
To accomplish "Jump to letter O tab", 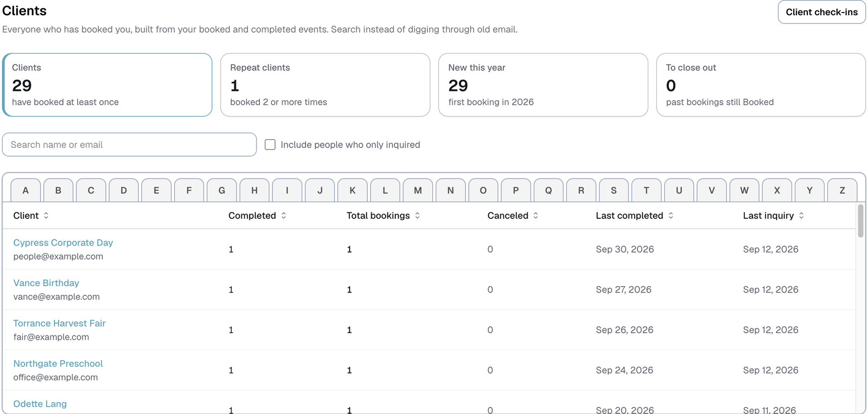I will [483, 190].
